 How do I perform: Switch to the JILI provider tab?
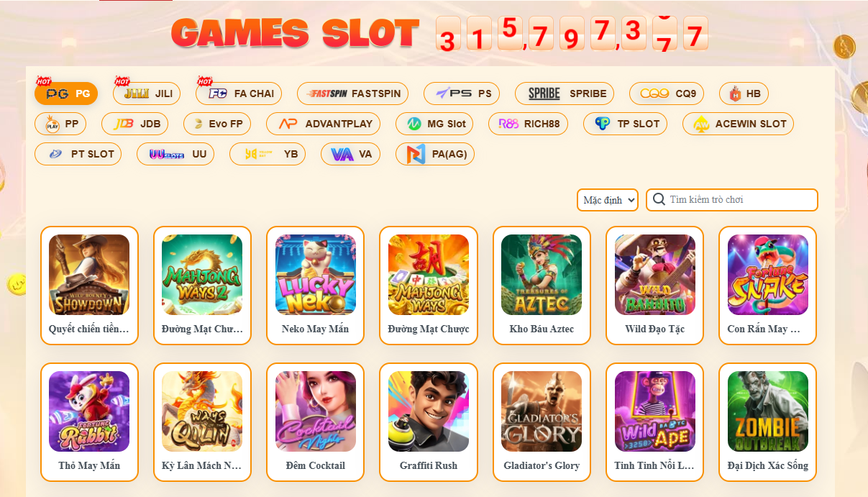147,94
